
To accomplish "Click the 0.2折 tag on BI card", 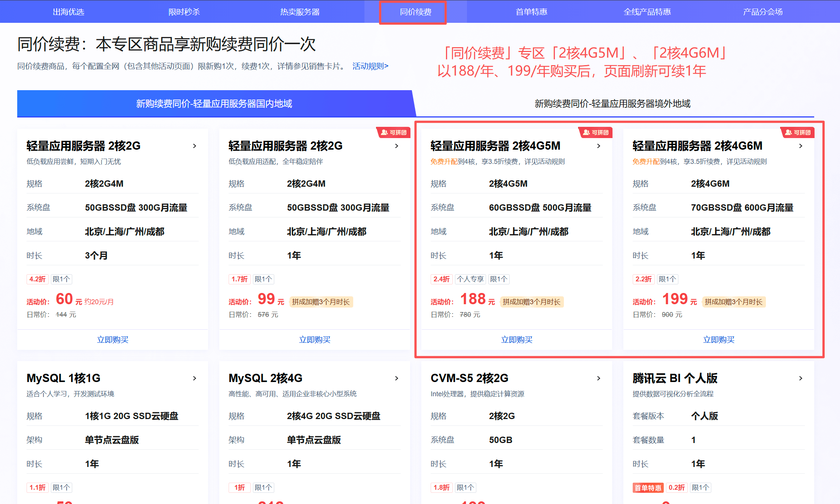I will point(676,488).
